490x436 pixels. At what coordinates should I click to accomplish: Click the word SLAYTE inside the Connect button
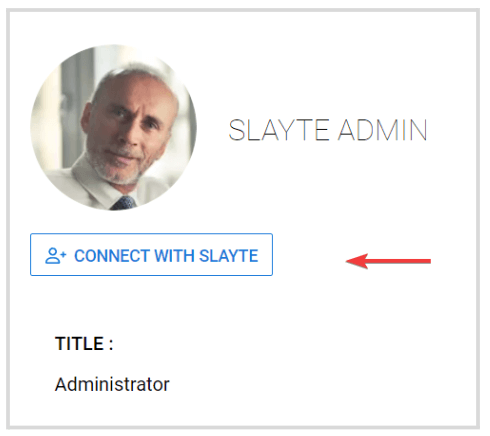229,256
